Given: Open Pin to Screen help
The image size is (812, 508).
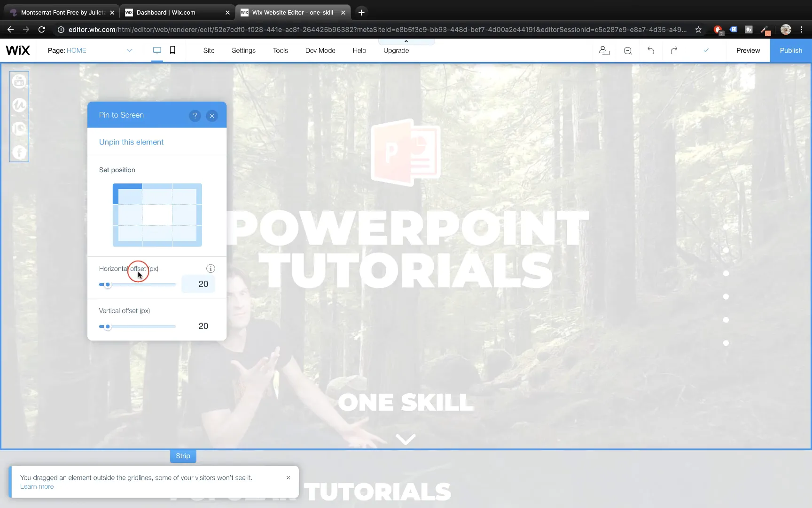Looking at the screenshot, I should (x=195, y=115).
